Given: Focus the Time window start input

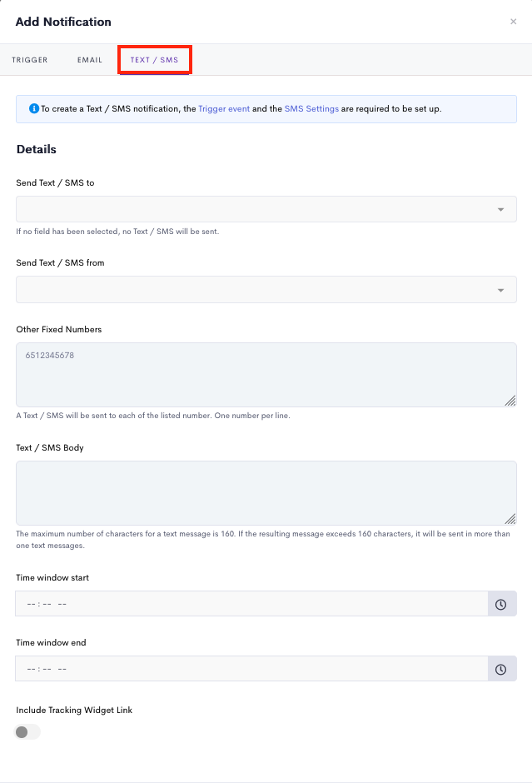Looking at the screenshot, I should point(251,604).
